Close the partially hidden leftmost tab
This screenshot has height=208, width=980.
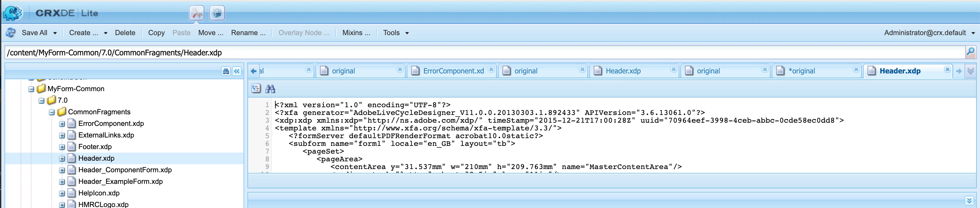308,69
